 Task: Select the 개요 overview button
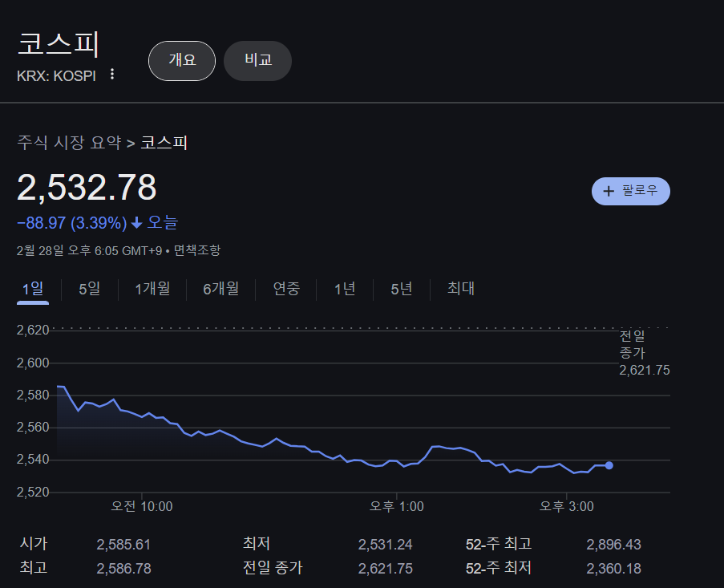point(182,60)
